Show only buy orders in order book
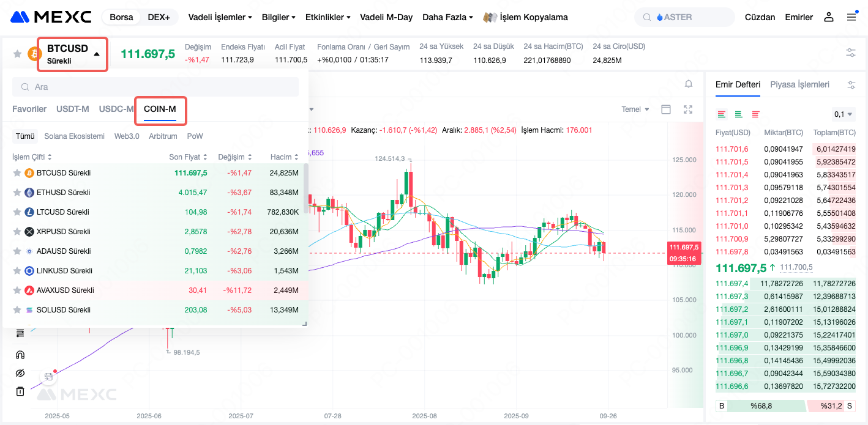 (x=738, y=114)
